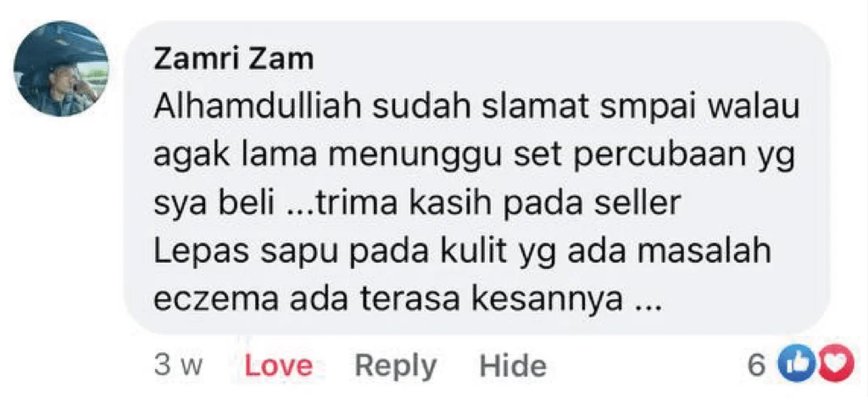This screenshot has height=397, width=868.
Task: Click the blue thumbs-up reaction icon
Action: pos(792,366)
